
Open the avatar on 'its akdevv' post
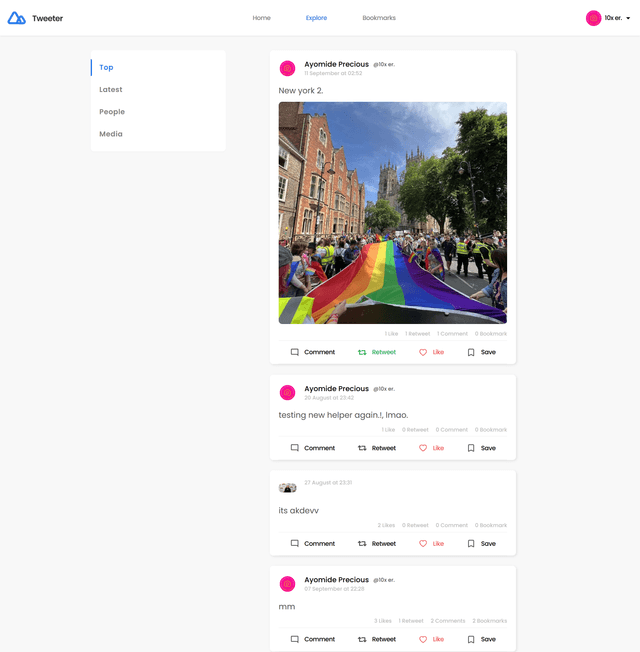click(x=287, y=488)
